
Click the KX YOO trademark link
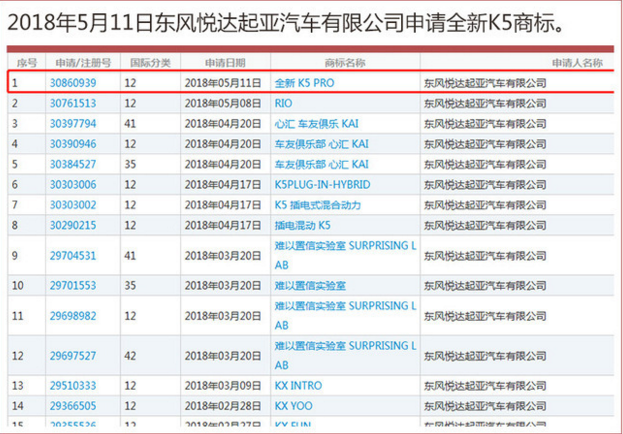(293, 406)
